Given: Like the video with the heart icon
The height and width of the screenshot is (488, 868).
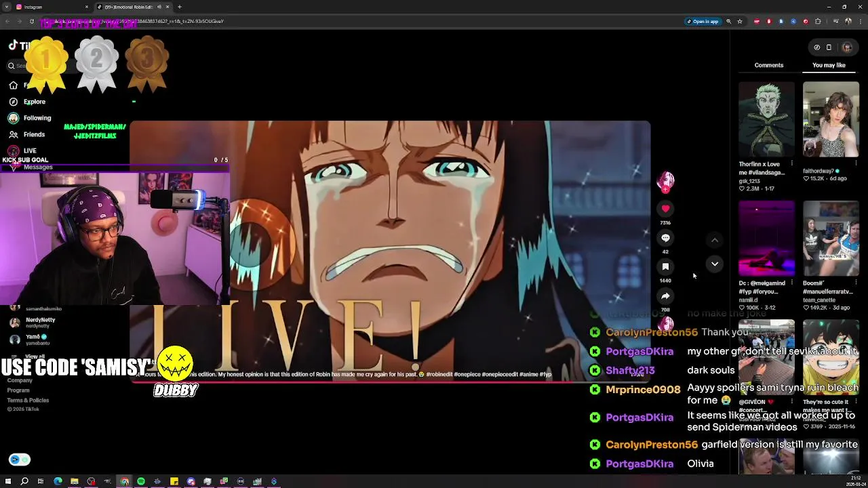Looking at the screenshot, I should click(665, 209).
